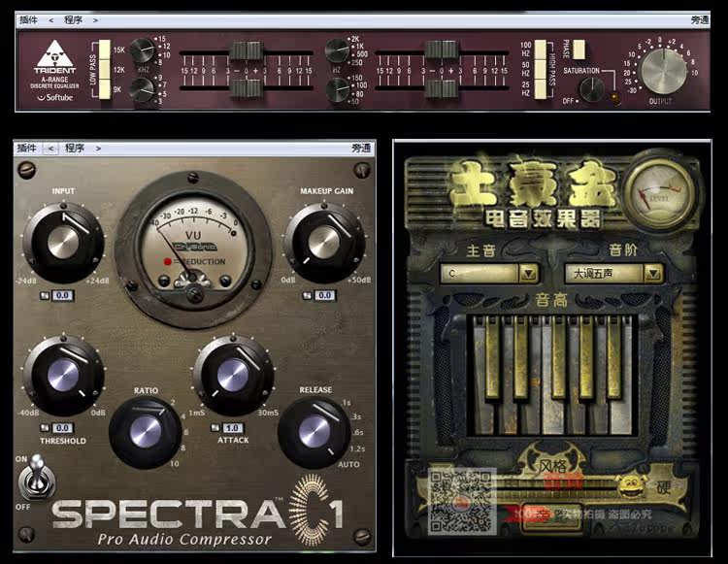Click the VU reduction meter

click(193, 249)
